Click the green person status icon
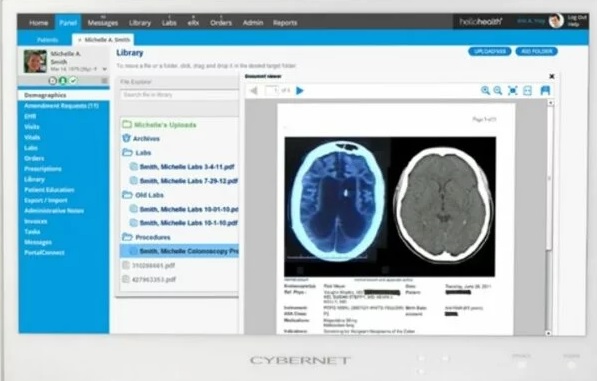598x381 pixels. [63, 80]
